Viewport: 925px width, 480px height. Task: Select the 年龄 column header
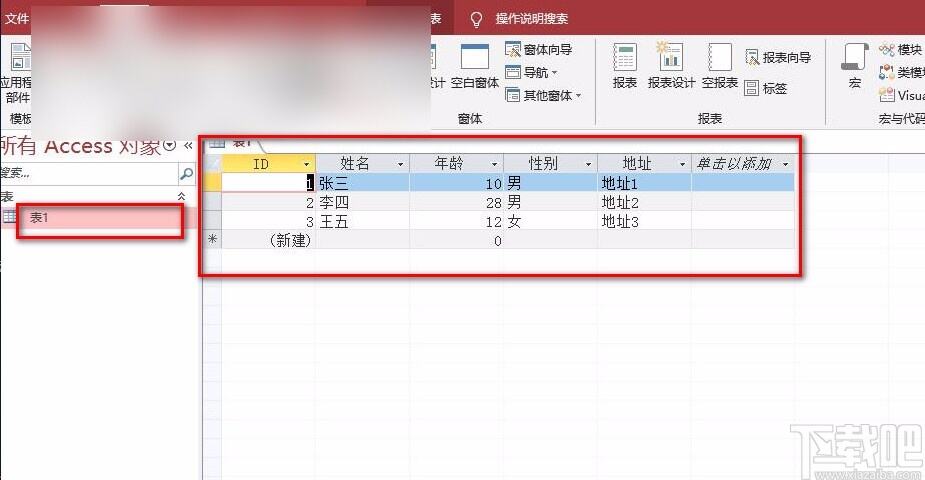pos(456,163)
